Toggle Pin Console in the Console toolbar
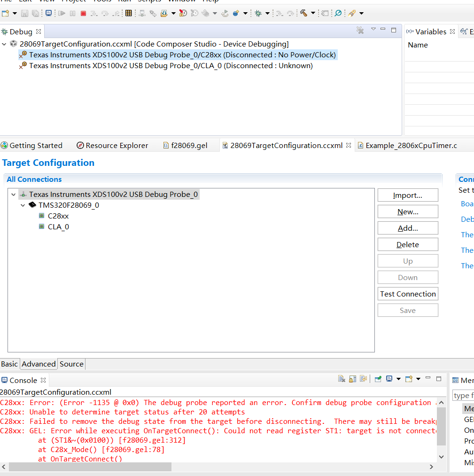Screen dimensions: 474x476 click(378, 379)
